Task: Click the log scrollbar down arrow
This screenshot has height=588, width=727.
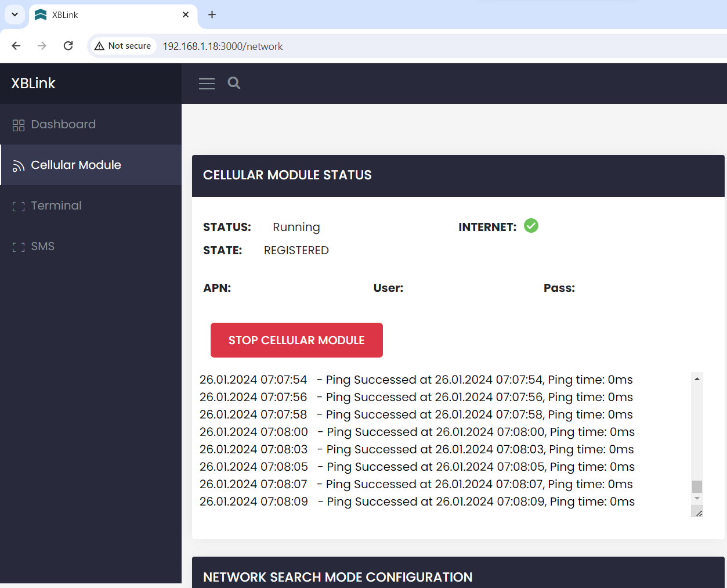Action: click(697, 499)
